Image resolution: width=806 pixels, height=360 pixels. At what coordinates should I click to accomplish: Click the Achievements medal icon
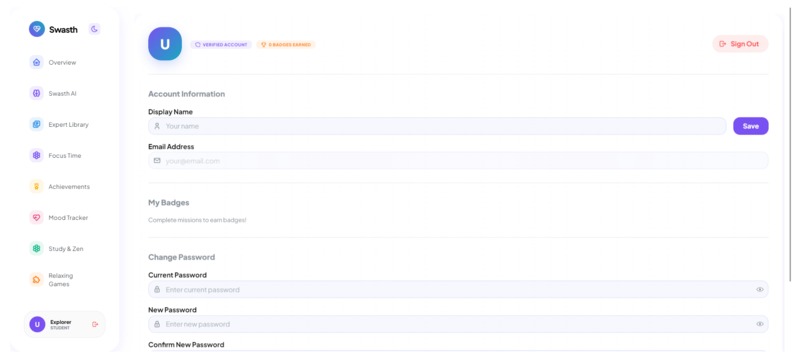click(36, 187)
